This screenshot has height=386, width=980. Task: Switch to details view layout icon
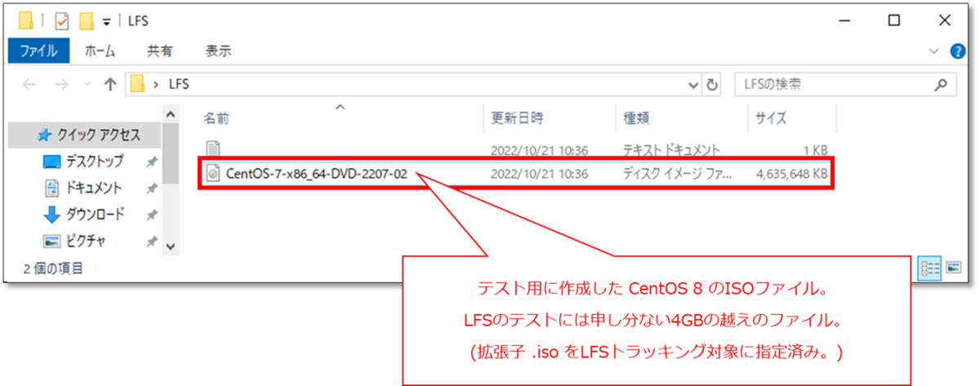pos(930,267)
